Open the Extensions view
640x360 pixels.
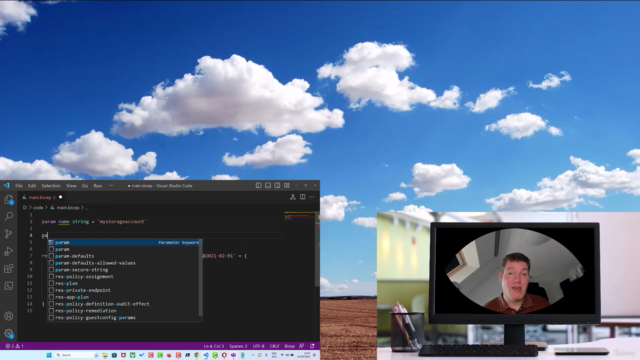pos(9,268)
